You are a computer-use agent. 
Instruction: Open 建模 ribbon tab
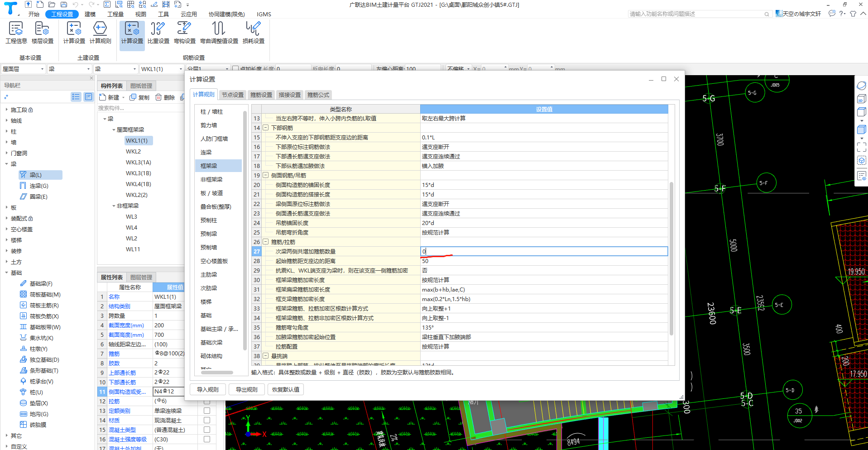(90, 14)
